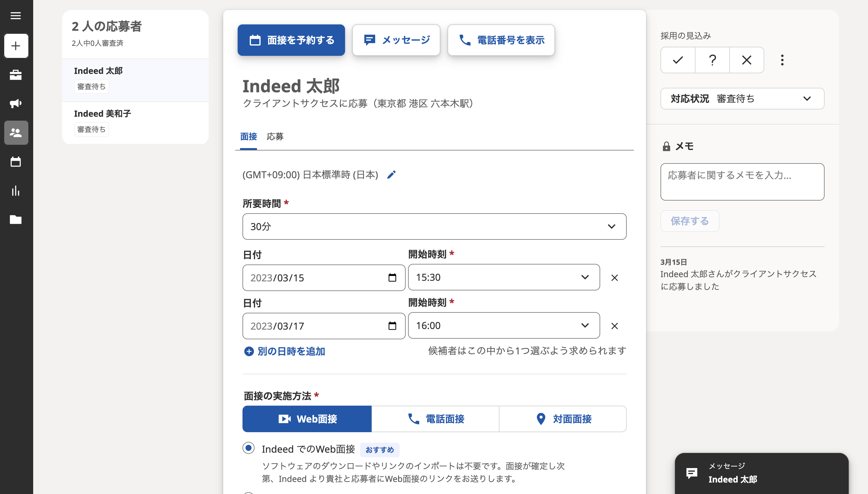Remove the 15:30 time slot with its X
This screenshot has width=868, height=494.
click(x=614, y=278)
